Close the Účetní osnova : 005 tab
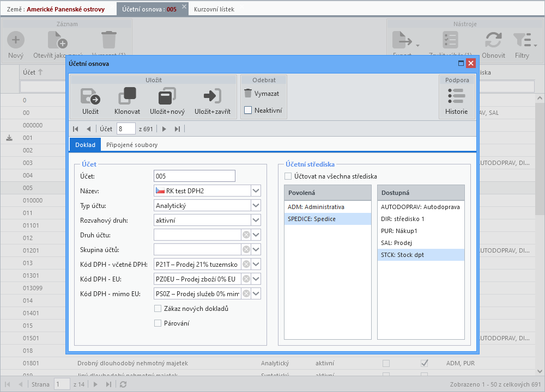Viewport: 545px width, 392px height. (184, 6)
